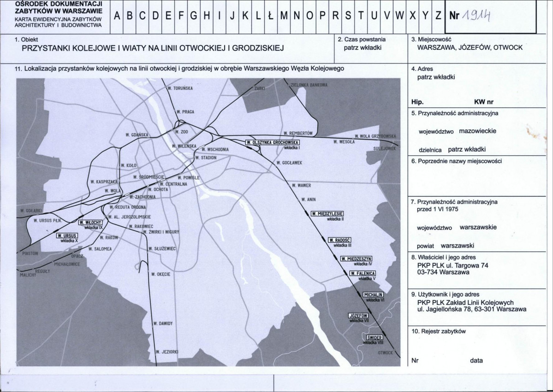Click the map label "W. WOLA GRZYBOWSKA"
The width and height of the screenshot is (553, 392).
coord(375,136)
